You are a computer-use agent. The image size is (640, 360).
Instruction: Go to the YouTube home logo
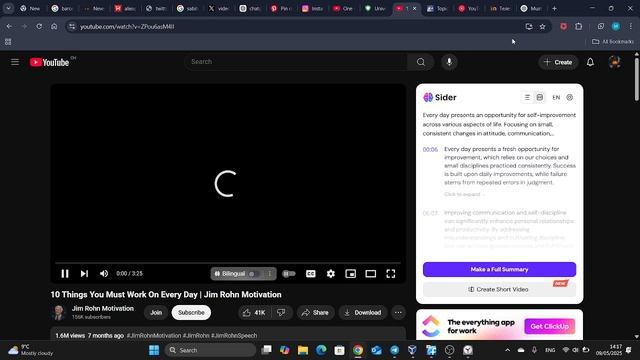pyautogui.click(x=49, y=62)
